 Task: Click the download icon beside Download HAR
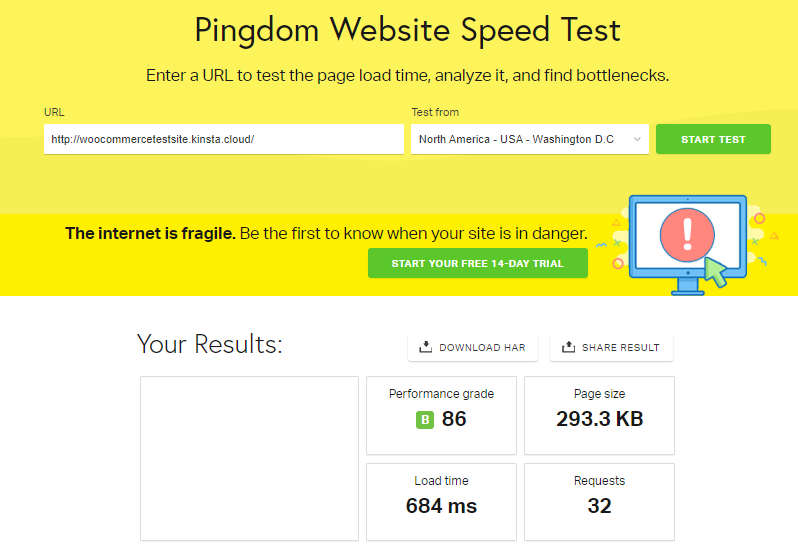425,347
